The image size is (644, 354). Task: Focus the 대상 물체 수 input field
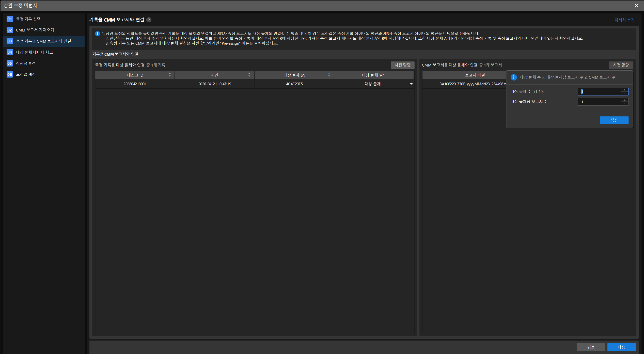[x=600, y=92]
